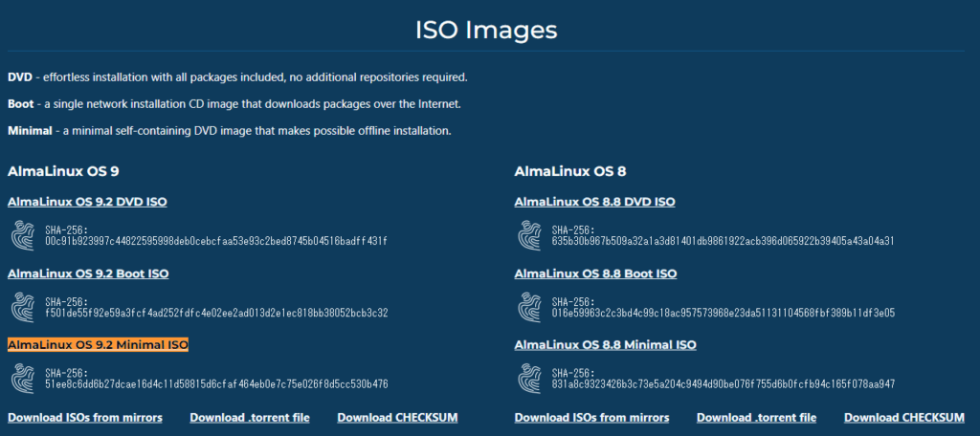
Task: Click the Boot description line
Action: pyautogui.click(x=234, y=104)
